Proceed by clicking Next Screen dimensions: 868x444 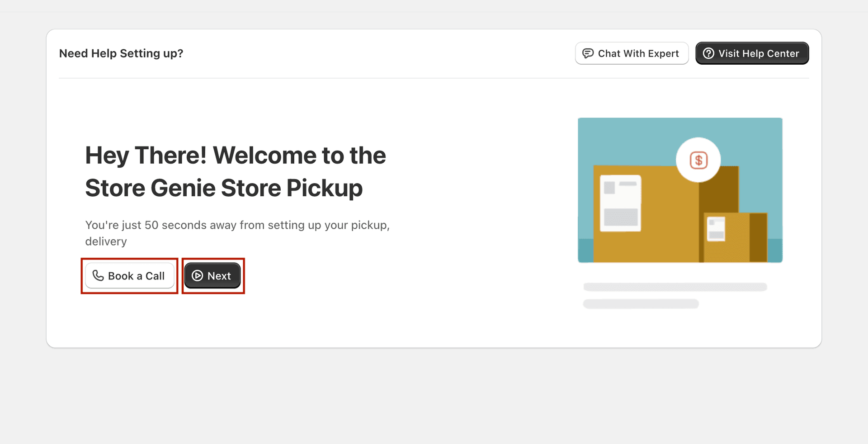[x=212, y=275]
